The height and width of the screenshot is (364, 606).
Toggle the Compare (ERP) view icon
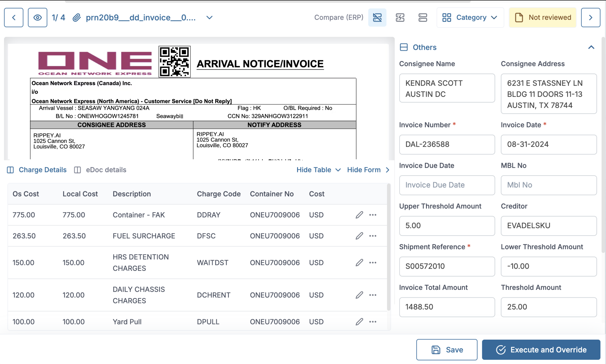point(377,18)
